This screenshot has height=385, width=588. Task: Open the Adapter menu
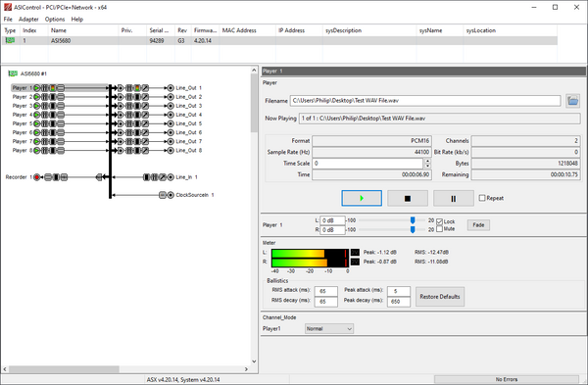pos(28,20)
